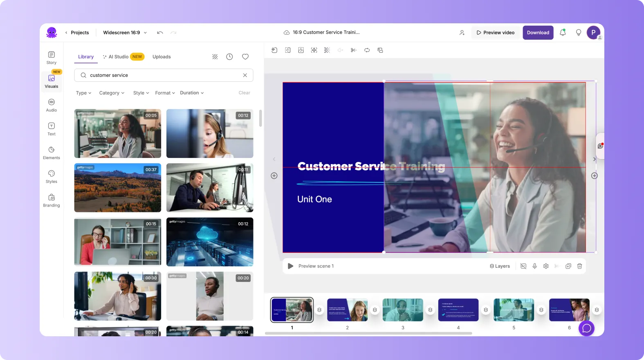Expand the Type filter dropdown
Image resolution: width=644 pixels, height=360 pixels.
coord(83,93)
